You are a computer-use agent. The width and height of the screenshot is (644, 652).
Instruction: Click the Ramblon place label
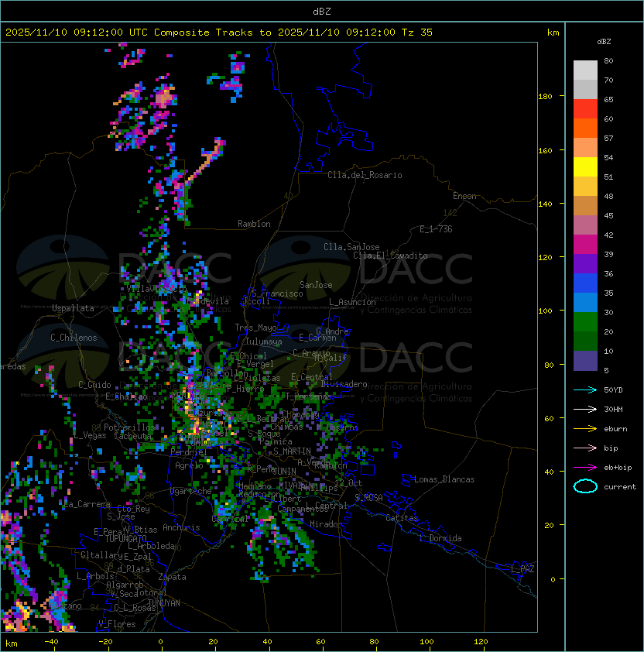254,224
